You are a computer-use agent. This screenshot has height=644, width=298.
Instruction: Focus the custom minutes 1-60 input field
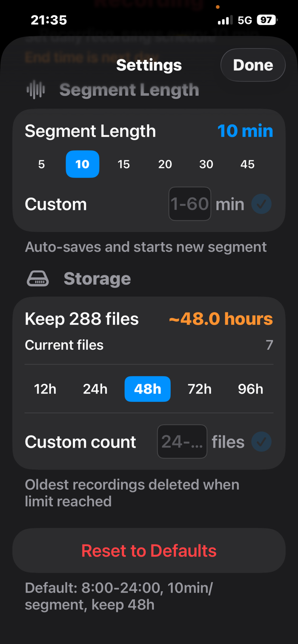(190, 204)
